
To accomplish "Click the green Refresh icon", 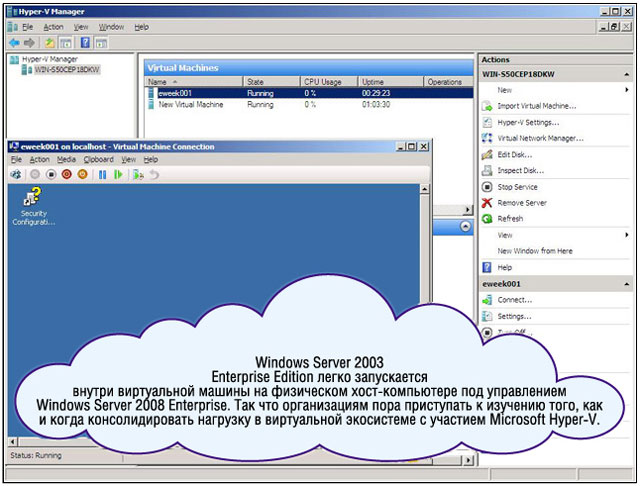I will click(487, 219).
